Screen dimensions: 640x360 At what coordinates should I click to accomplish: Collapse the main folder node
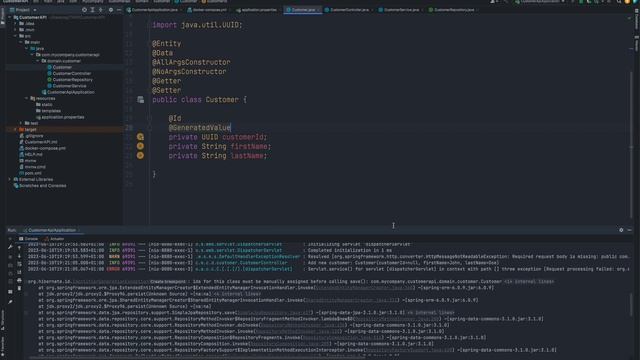tap(21, 42)
